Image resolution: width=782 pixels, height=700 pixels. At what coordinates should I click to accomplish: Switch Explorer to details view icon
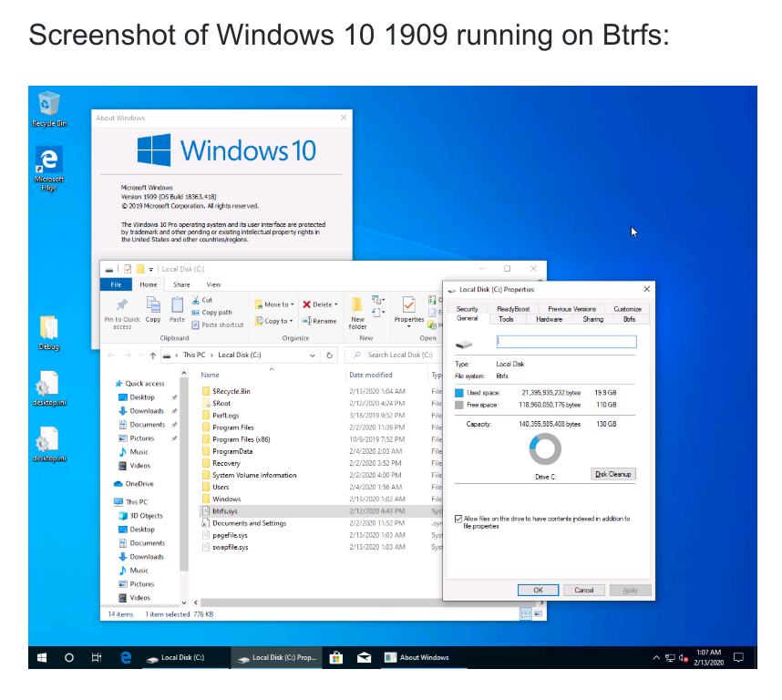pyautogui.click(x=526, y=613)
